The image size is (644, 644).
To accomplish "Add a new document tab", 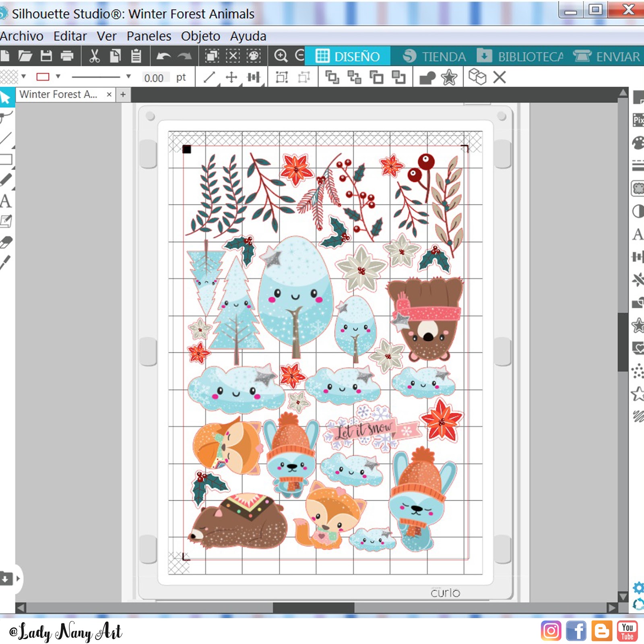I will (x=123, y=94).
